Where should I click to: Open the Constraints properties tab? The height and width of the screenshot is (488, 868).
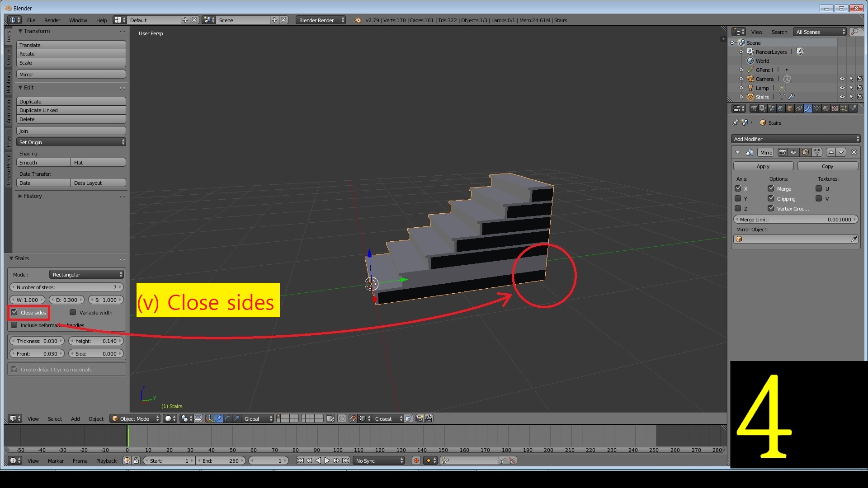(799, 108)
